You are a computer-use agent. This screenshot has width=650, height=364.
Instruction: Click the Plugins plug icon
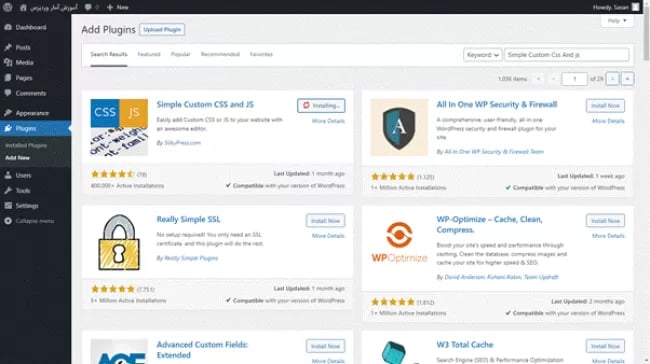tap(8, 129)
